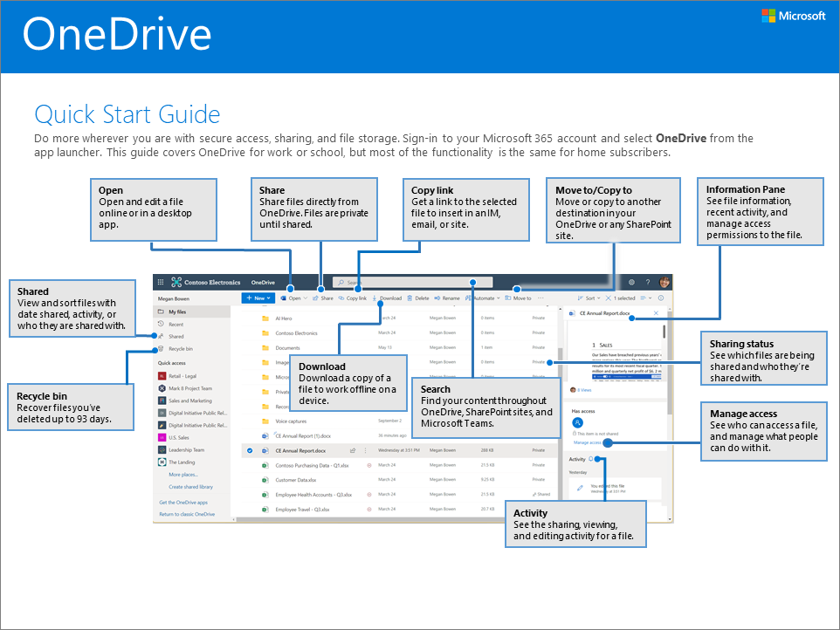Toggle the information pane with the info icon
This screenshot has width=840, height=630.
tap(659, 298)
